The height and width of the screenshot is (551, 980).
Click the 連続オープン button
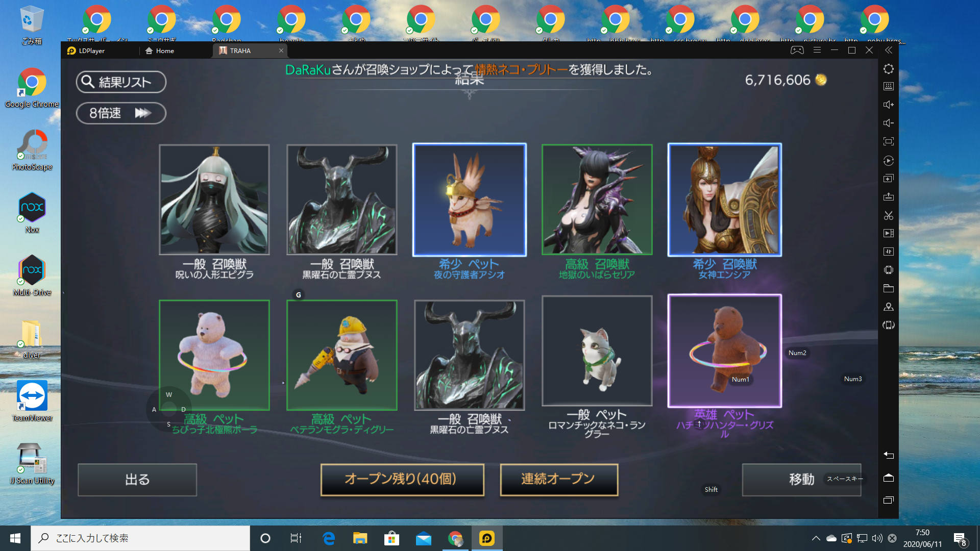559,479
